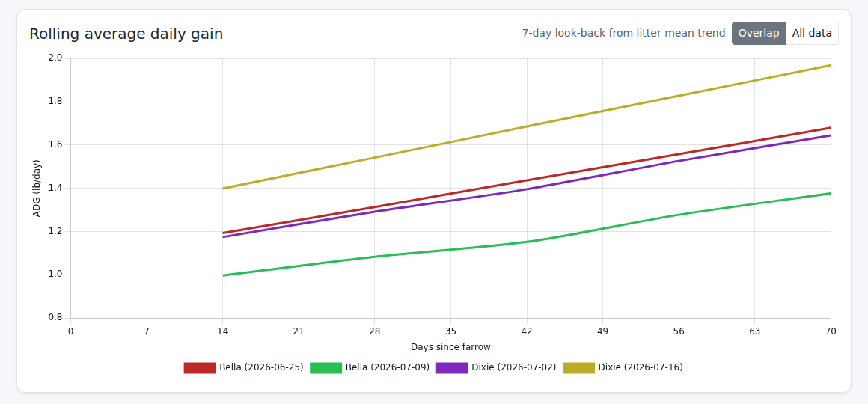The height and width of the screenshot is (404, 868).
Task: Click the Dixie (2026-07-02) legend label
Action: click(x=514, y=367)
